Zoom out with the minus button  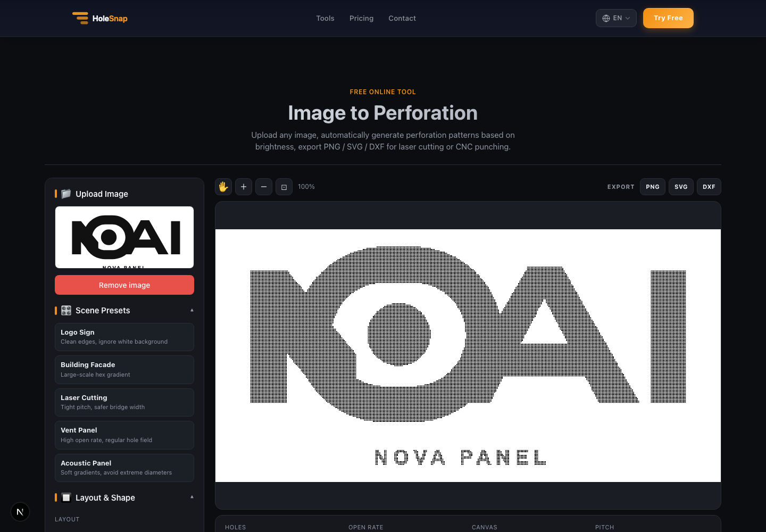pyautogui.click(x=264, y=187)
